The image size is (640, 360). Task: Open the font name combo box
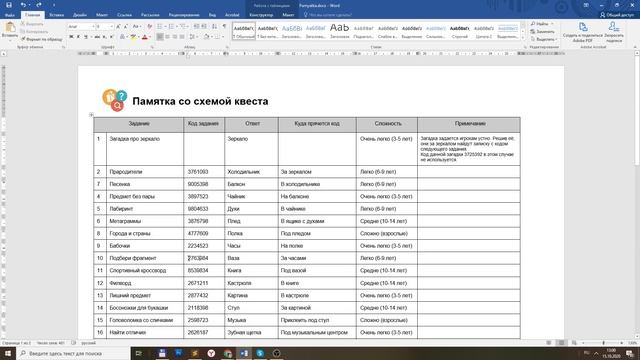click(81, 27)
